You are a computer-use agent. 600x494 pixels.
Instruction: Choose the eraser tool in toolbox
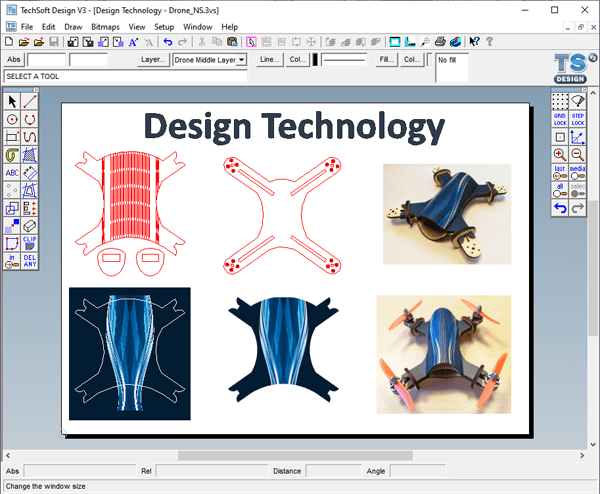29,226
